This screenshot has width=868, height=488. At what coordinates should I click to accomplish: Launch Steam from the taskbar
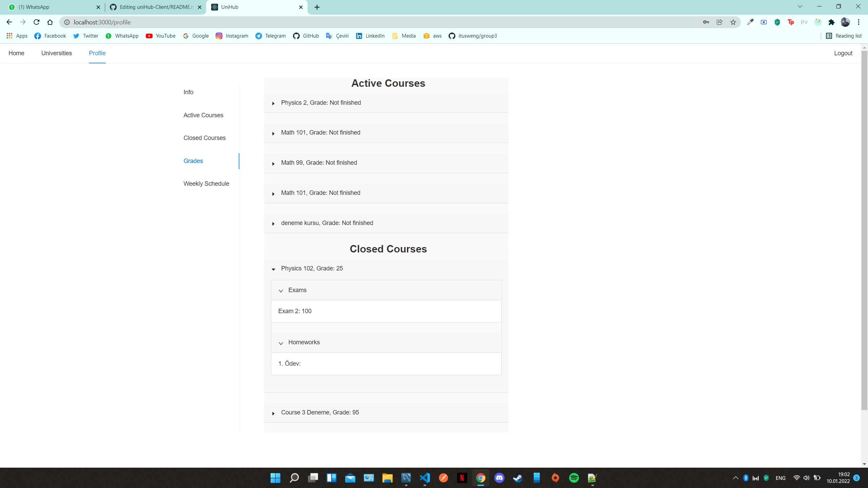[518, 478]
